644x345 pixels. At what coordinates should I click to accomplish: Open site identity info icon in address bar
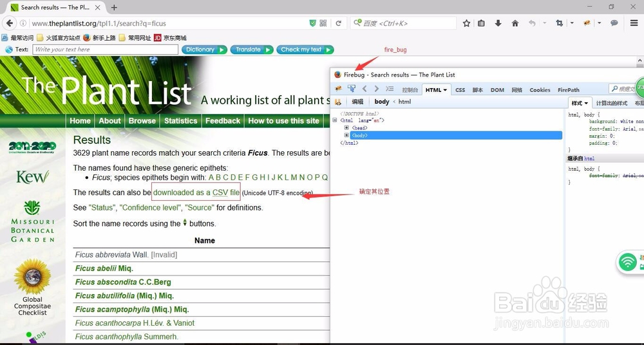[23, 23]
